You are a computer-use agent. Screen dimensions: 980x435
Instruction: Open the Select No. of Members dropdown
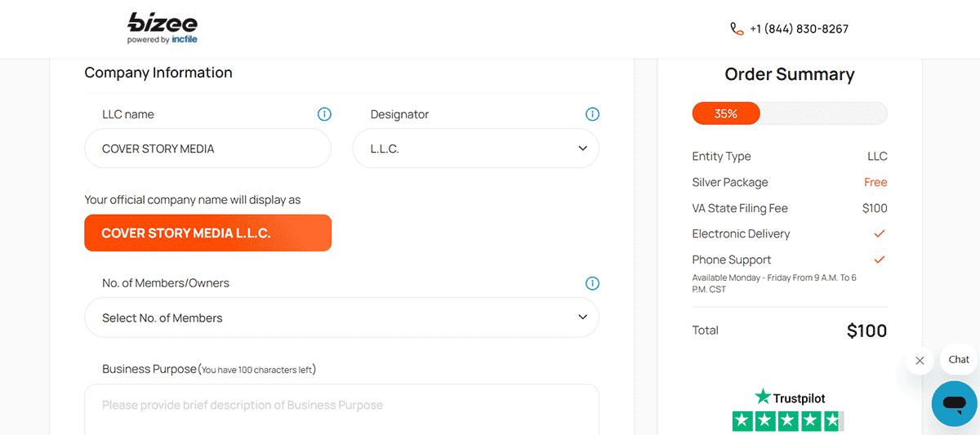[341, 317]
